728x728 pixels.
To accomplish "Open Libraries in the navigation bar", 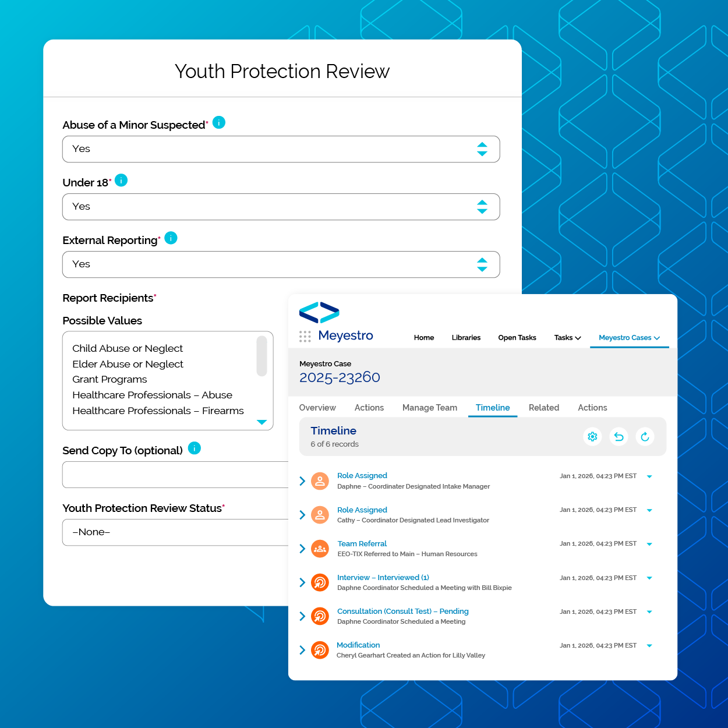I will (x=466, y=338).
